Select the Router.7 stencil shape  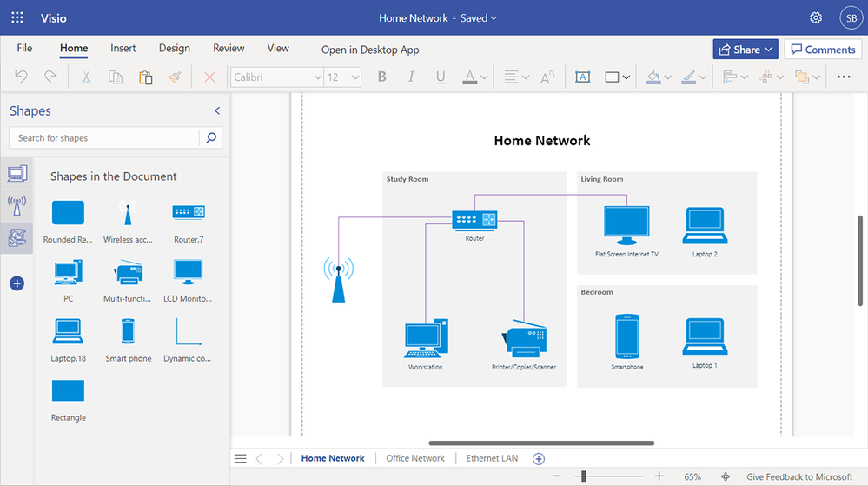(x=189, y=222)
